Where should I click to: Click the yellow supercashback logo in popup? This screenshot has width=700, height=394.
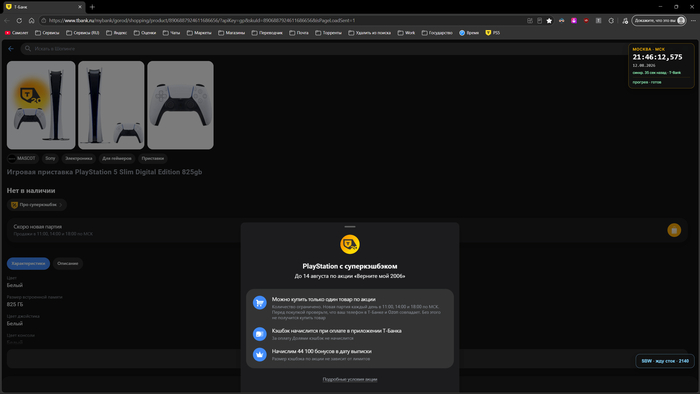pyautogui.click(x=350, y=244)
